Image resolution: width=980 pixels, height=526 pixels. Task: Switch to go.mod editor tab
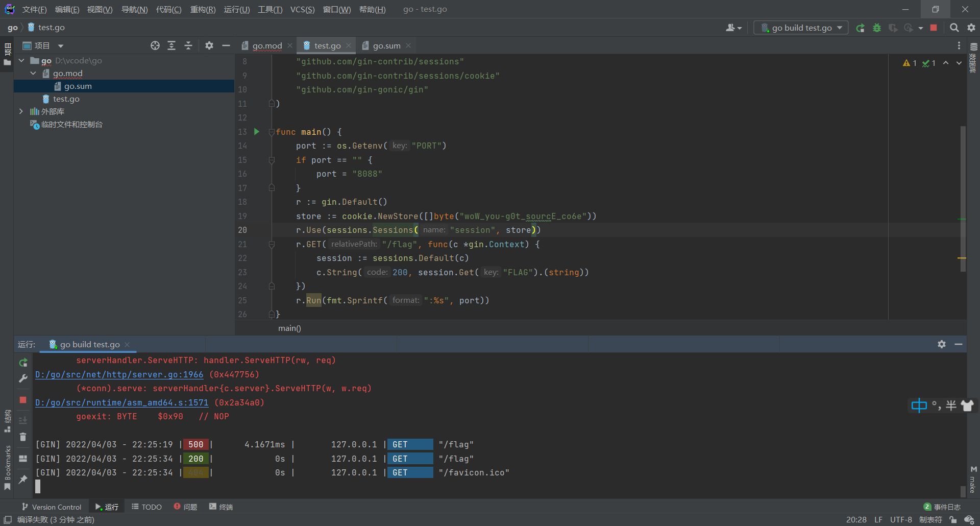pyautogui.click(x=267, y=45)
